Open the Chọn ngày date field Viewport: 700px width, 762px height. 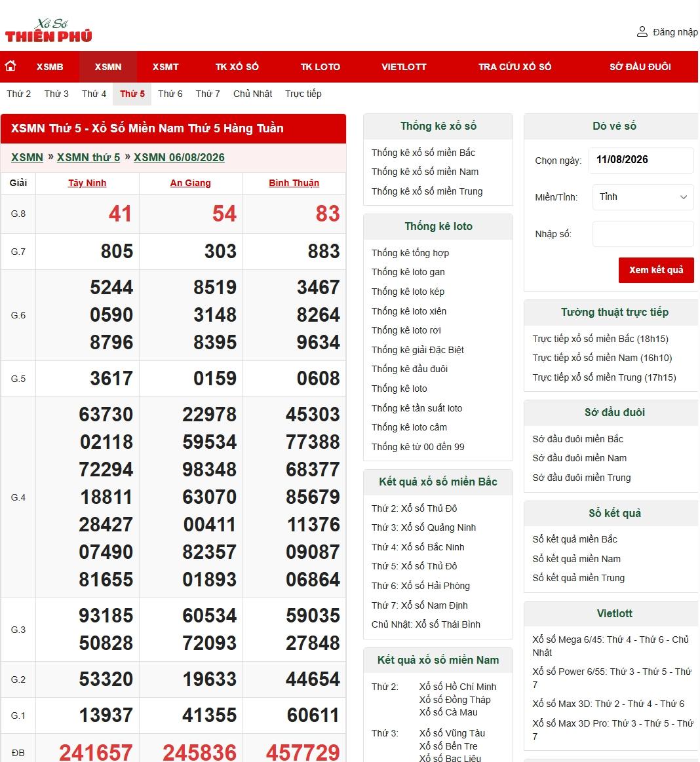[x=641, y=160]
